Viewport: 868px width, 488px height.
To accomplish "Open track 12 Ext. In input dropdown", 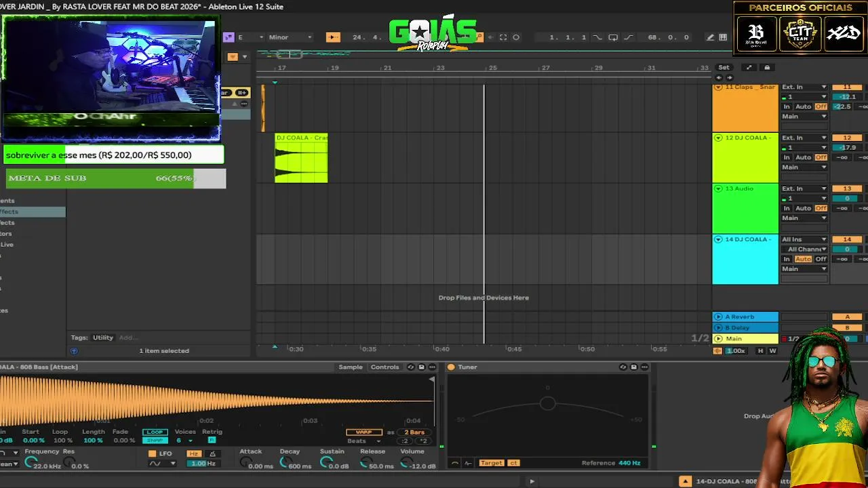I will point(804,138).
